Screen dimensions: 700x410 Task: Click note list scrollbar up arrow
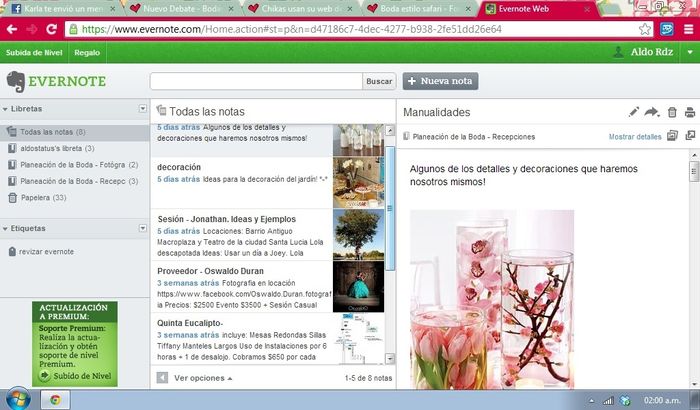pos(390,130)
